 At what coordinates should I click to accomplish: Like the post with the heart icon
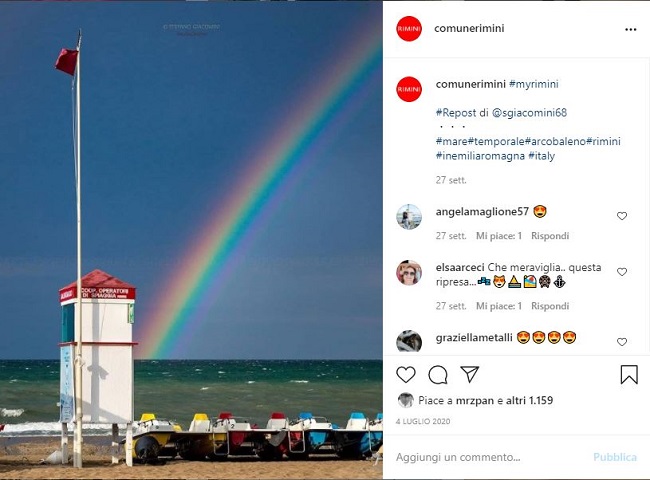[405, 374]
